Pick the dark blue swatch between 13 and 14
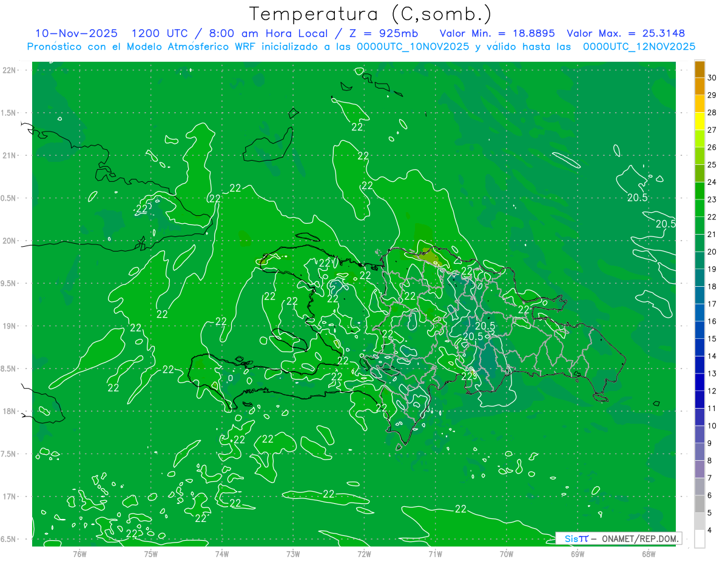Screen dimensions: 728x562 [x=699, y=365]
